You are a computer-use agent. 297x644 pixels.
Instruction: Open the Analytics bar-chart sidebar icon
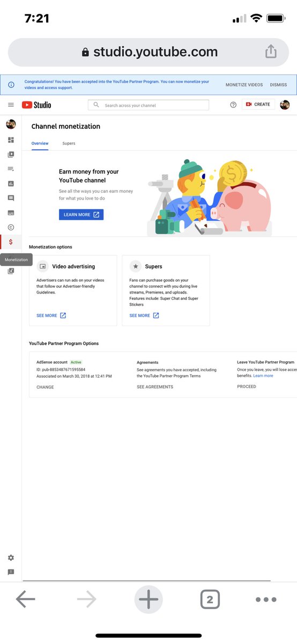point(11,184)
